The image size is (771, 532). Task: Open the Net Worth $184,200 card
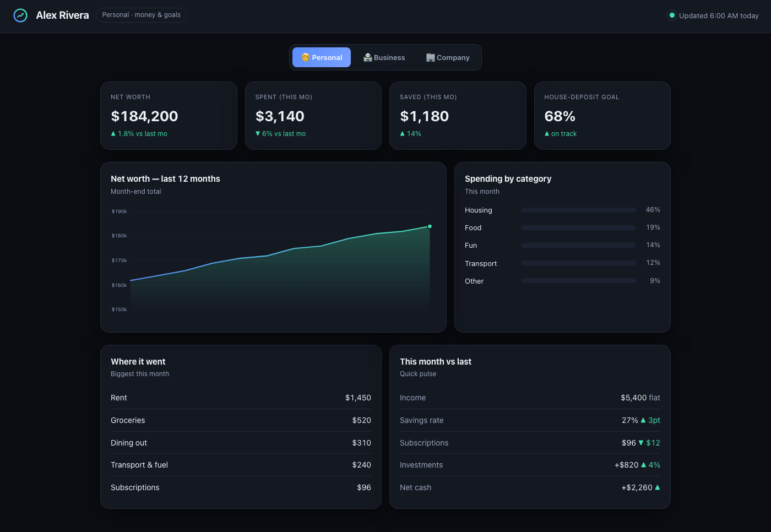169,116
